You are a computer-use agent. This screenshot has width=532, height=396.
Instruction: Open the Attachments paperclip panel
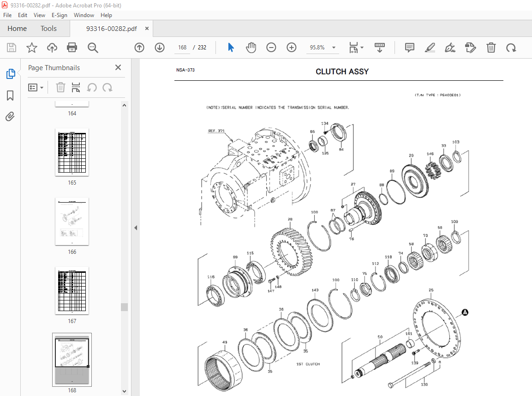tap(10, 117)
